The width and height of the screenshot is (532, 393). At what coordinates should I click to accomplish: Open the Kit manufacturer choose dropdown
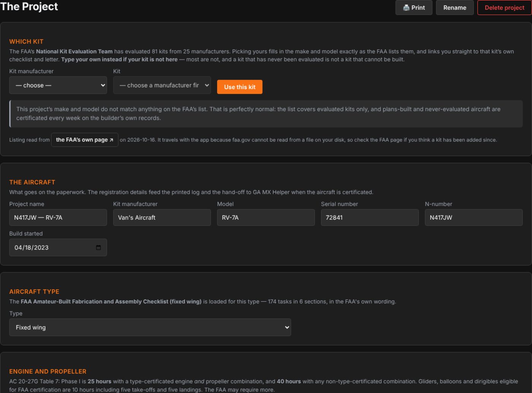pyautogui.click(x=58, y=85)
